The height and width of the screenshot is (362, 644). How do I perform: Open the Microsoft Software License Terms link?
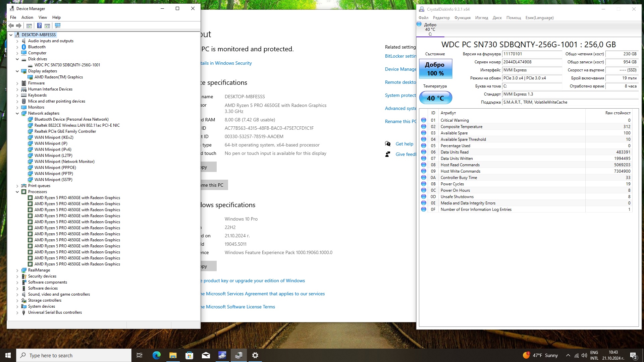coord(238,307)
